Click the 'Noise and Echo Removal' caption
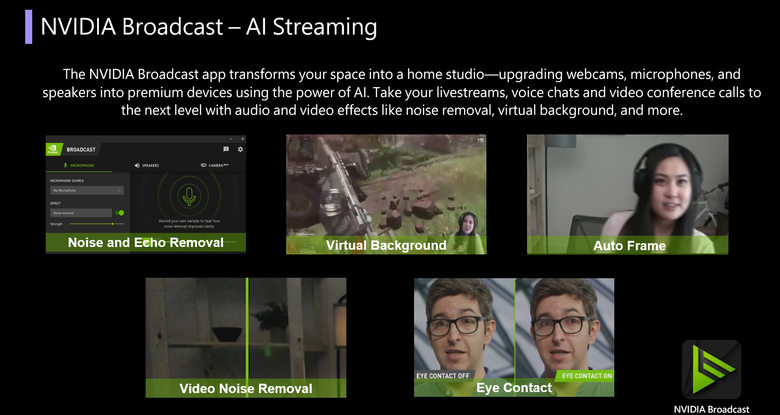 (x=146, y=243)
